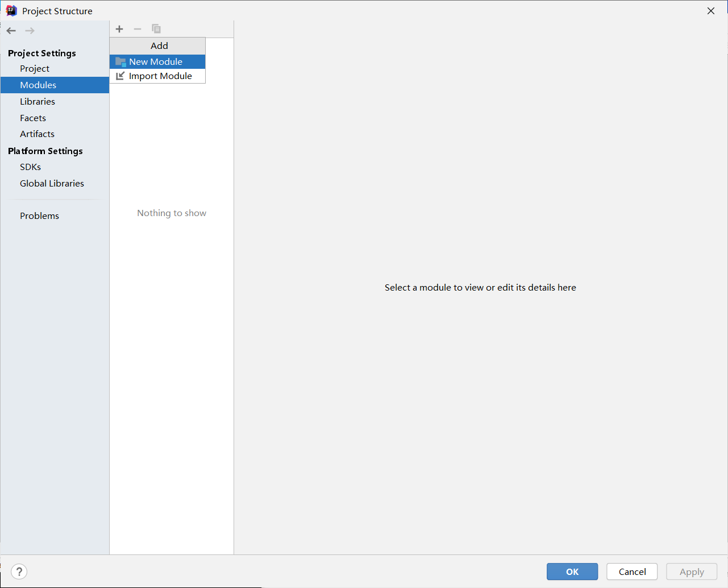Open Artifacts settings

click(55, 134)
